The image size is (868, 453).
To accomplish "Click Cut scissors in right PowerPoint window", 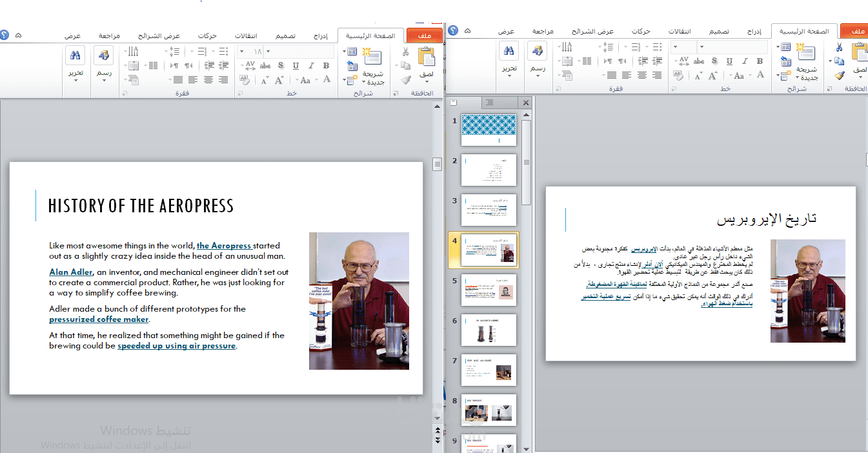I will tap(839, 47).
